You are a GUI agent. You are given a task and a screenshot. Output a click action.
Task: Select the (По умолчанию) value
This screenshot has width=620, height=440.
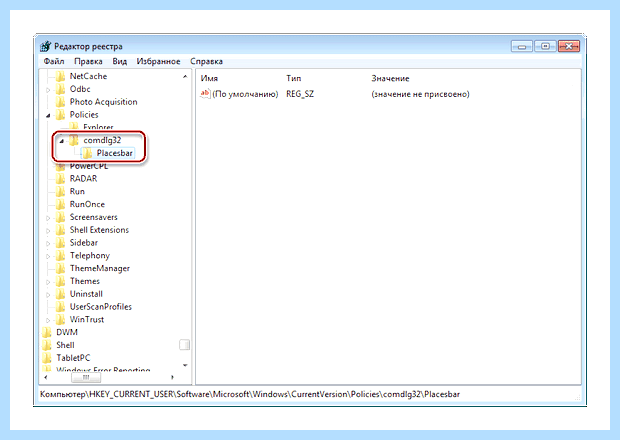coord(245,94)
